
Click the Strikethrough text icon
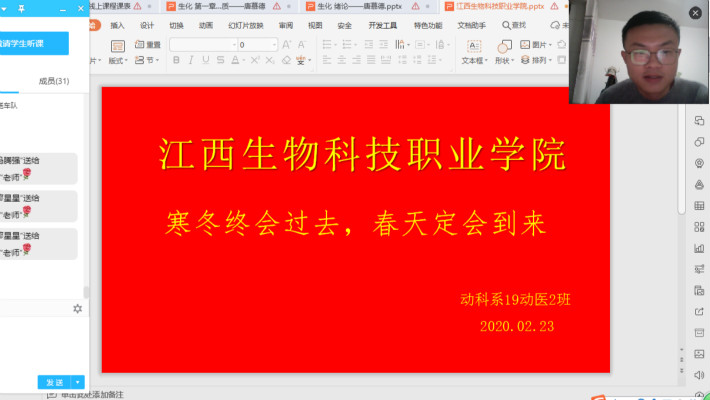tap(222, 60)
